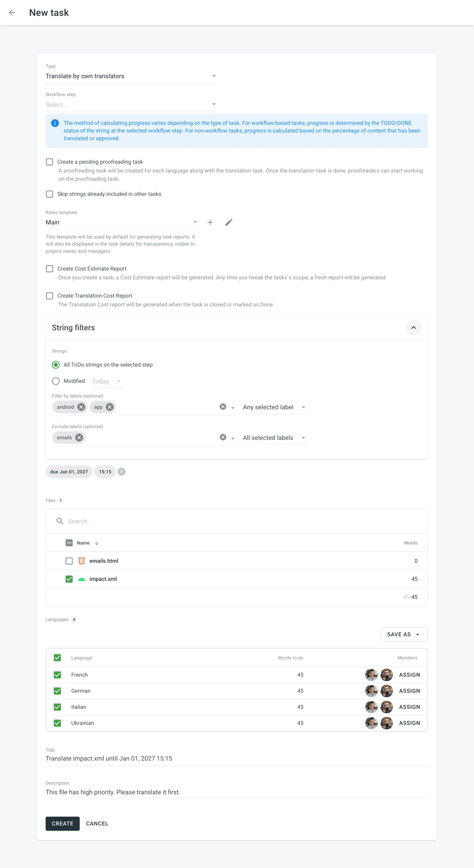Uncheck the German language row
474x868 pixels.
pos(57,691)
